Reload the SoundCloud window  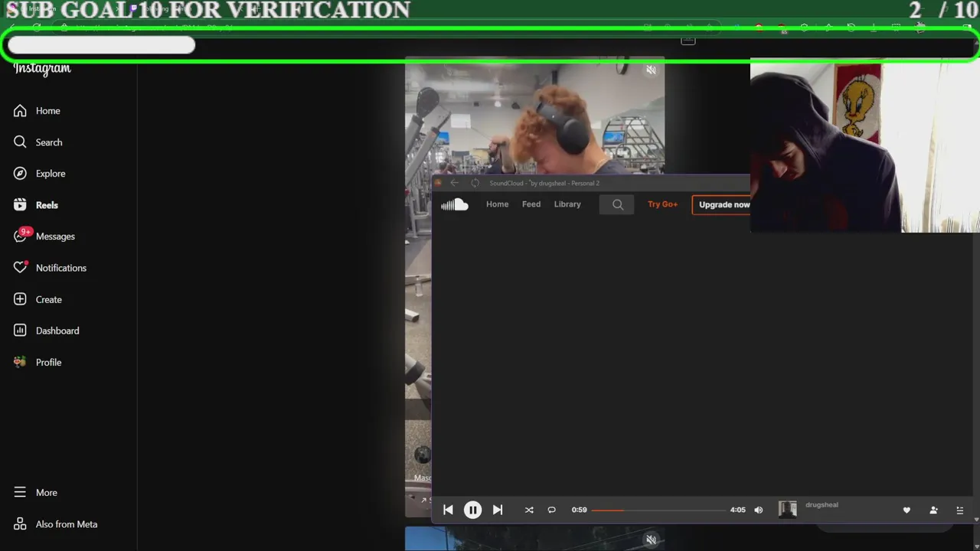pyautogui.click(x=475, y=183)
